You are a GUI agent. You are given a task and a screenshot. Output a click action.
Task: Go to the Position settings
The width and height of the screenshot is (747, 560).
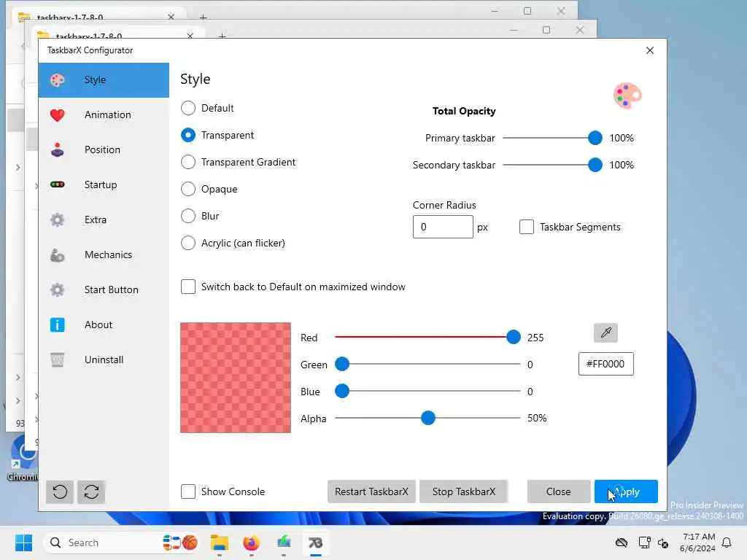[104, 150]
